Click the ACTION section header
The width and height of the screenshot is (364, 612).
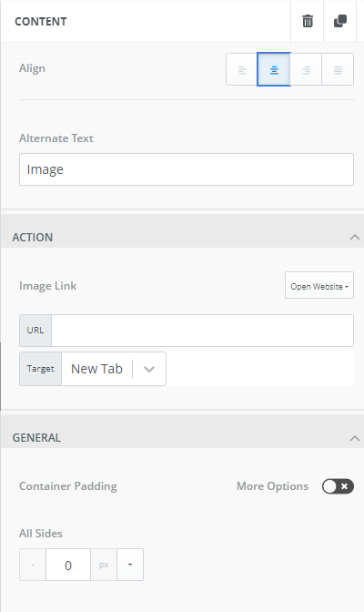coord(182,238)
